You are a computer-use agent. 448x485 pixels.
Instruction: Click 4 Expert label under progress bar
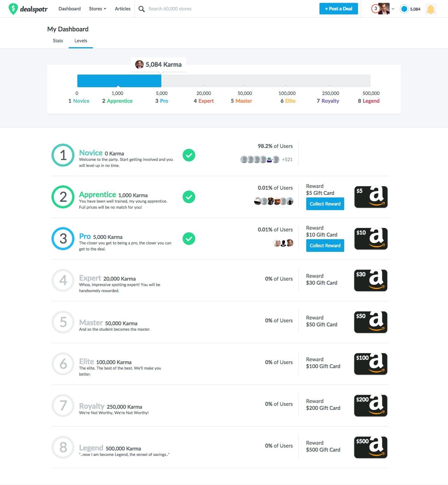pyautogui.click(x=204, y=101)
